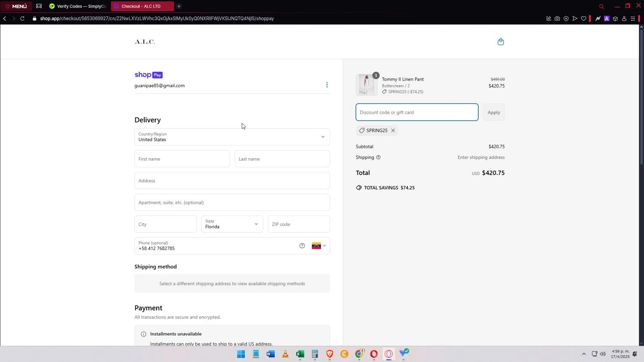The image size is (644, 362).
Task: Open the shopping bag cart icon
Action: pos(501,42)
